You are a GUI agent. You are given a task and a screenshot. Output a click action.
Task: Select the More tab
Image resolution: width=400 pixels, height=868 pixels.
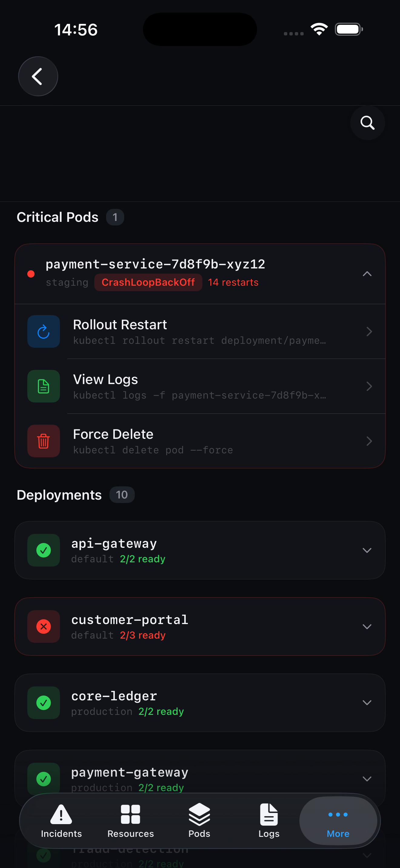tap(338, 821)
